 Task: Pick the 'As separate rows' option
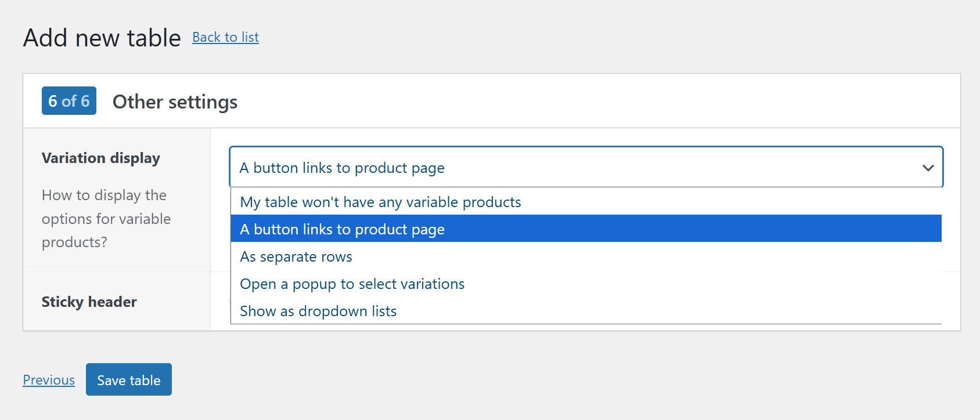click(x=296, y=256)
